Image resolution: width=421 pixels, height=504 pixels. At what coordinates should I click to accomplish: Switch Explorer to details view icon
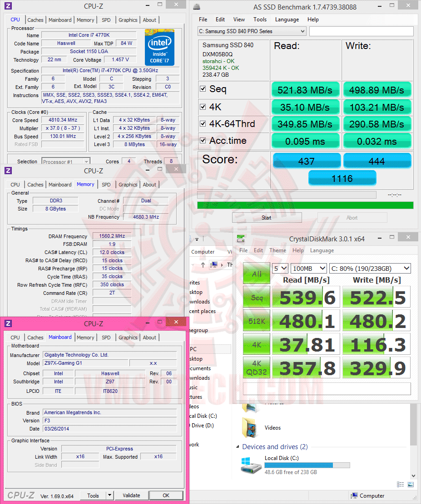point(401,484)
